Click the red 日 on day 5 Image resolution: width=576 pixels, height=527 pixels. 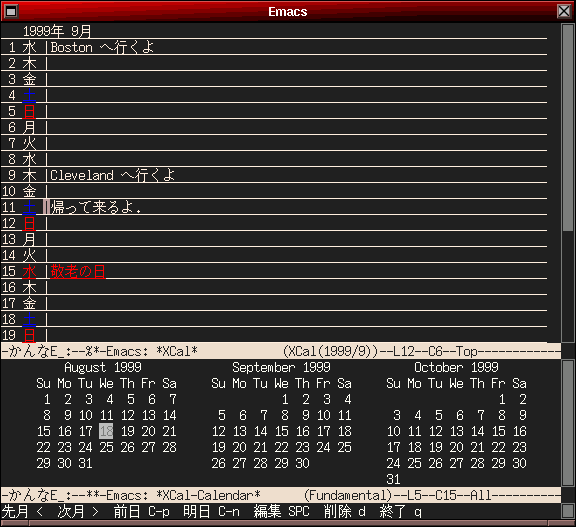[29, 111]
